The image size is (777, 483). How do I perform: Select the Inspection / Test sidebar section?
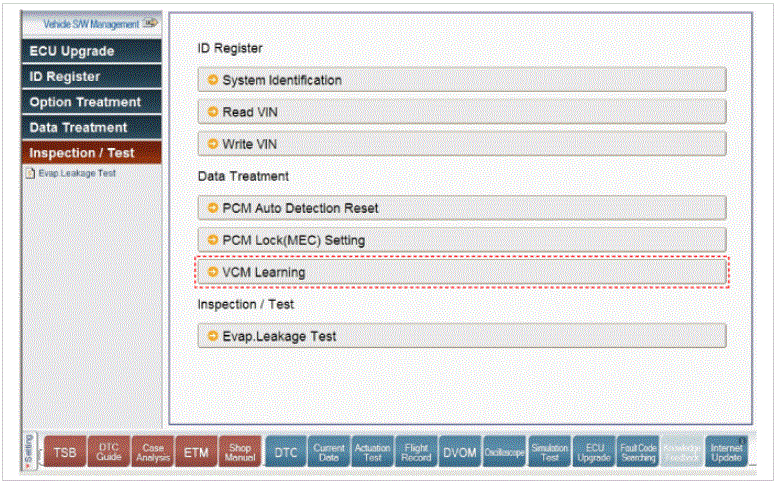pos(92,153)
